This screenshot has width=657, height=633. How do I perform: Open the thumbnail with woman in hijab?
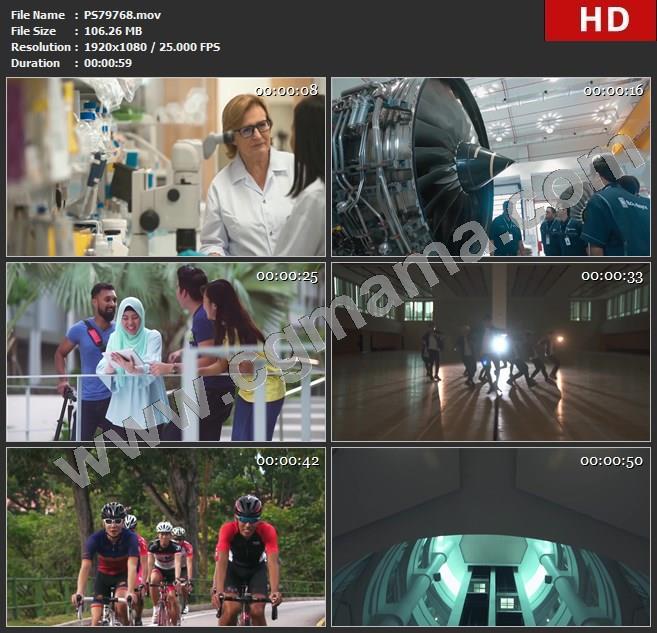pos(166,352)
